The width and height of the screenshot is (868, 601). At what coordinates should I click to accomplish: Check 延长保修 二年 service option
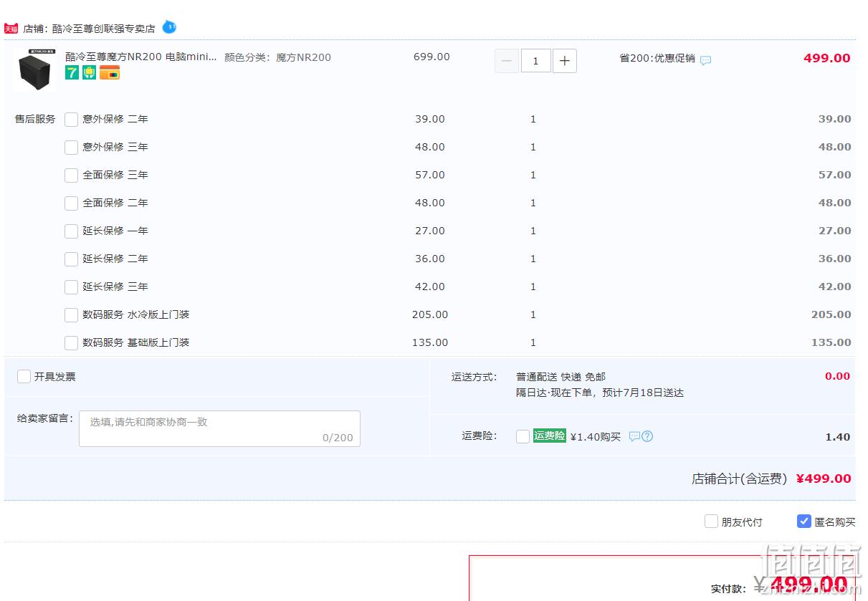tap(71, 259)
